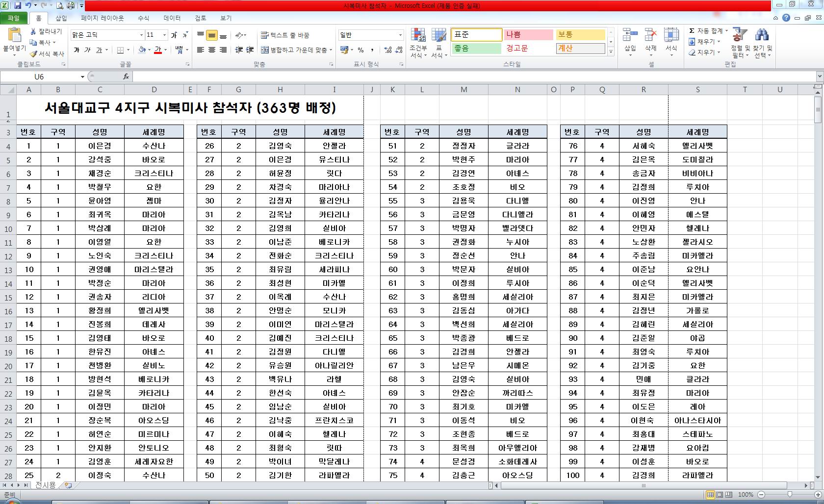
Task: Expand the formula bar
Action: 820,76
